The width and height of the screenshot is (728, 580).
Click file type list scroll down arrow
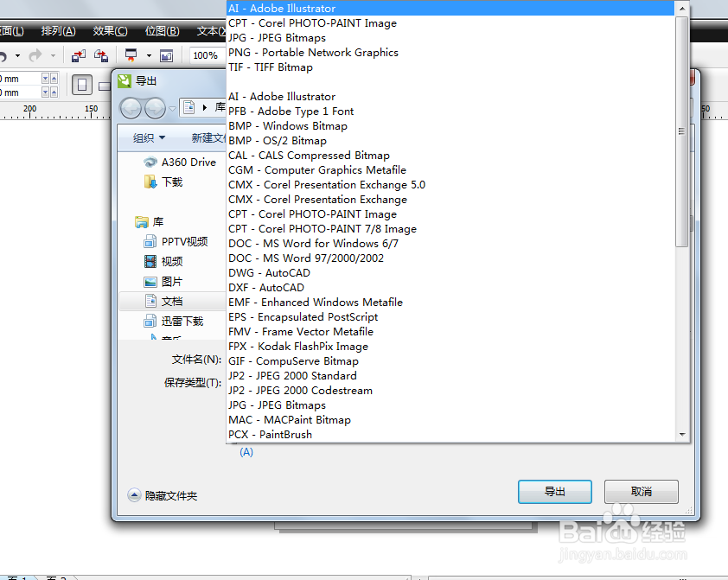681,435
